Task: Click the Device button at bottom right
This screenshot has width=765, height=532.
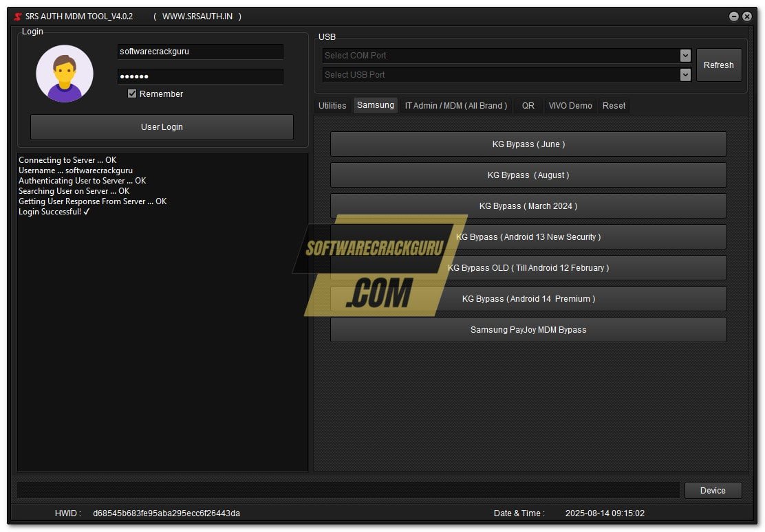Action: coord(713,490)
